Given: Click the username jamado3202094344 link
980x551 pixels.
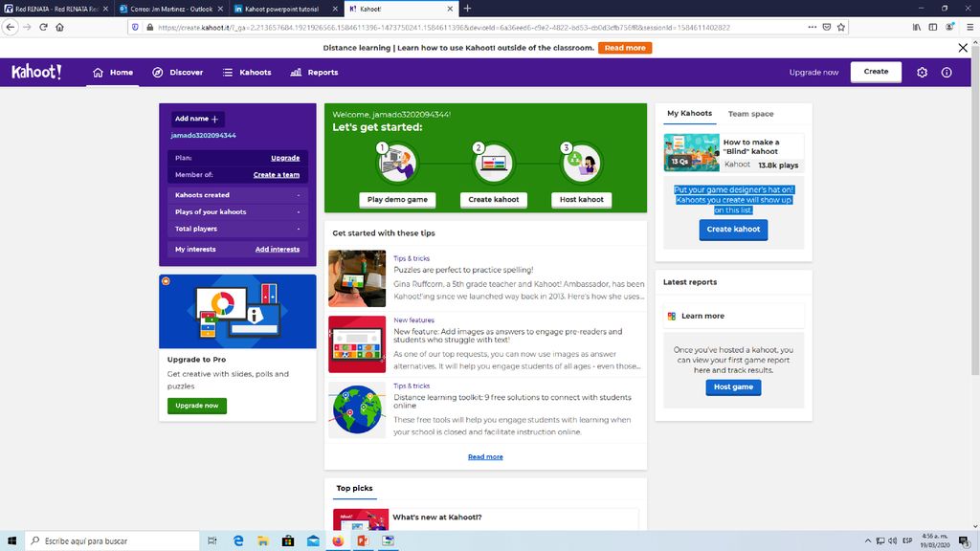Looking at the screenshot, I should 204,136.
